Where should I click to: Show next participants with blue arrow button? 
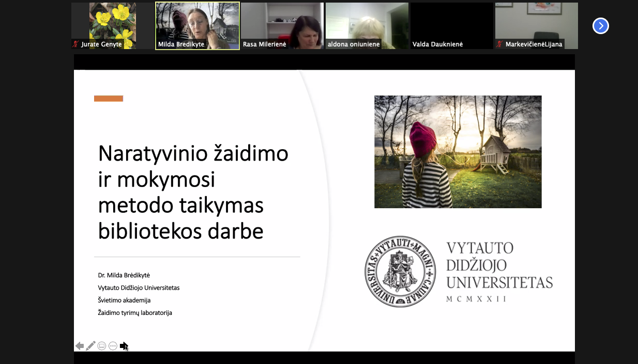coord(600,26)
